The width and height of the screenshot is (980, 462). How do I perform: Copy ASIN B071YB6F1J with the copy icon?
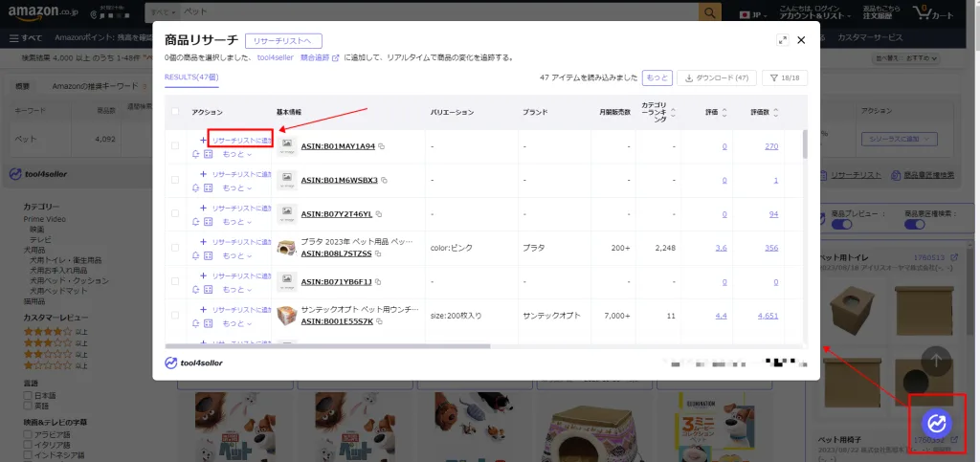[x=378, y=281]
